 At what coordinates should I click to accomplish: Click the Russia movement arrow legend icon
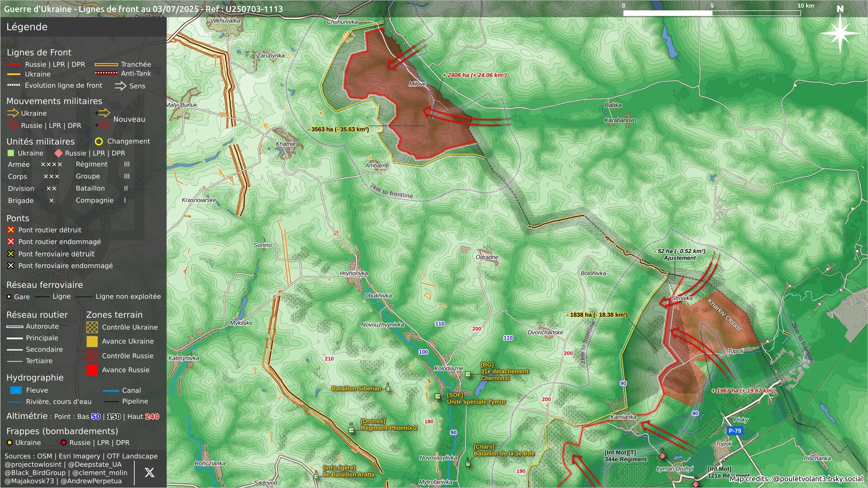pyautogui.click(x=13, y=125)
